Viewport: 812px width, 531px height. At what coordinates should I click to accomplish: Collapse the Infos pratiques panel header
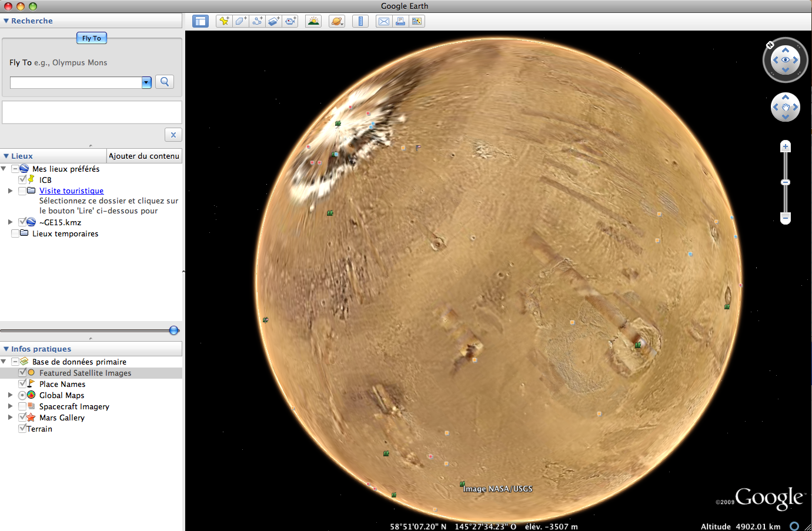[x=6, y=349]
